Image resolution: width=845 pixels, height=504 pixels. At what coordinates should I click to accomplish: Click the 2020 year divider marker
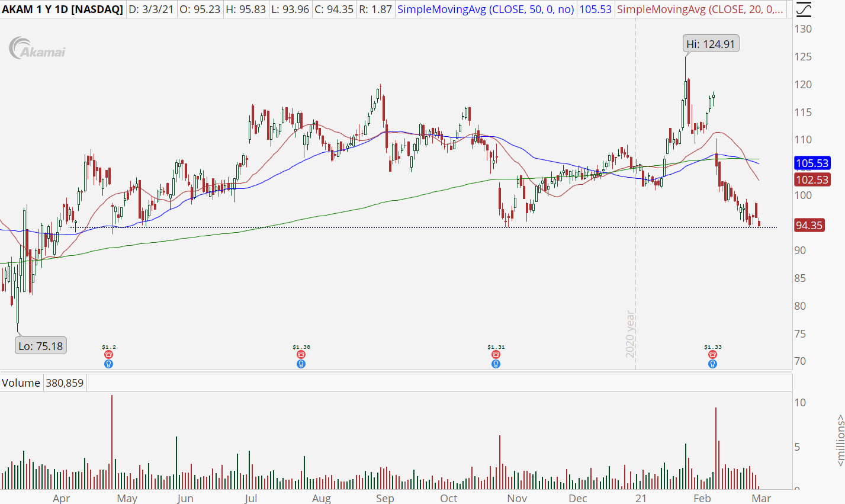pos(630,333)
